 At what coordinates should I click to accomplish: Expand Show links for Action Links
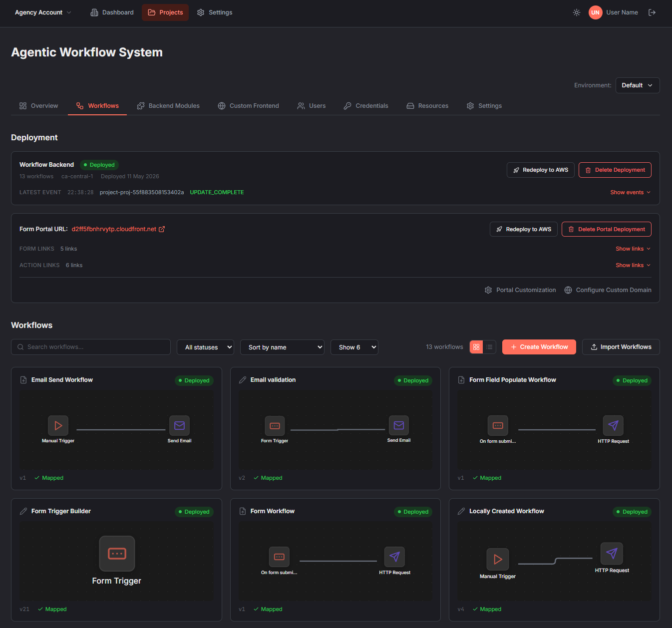click(633, 265)
